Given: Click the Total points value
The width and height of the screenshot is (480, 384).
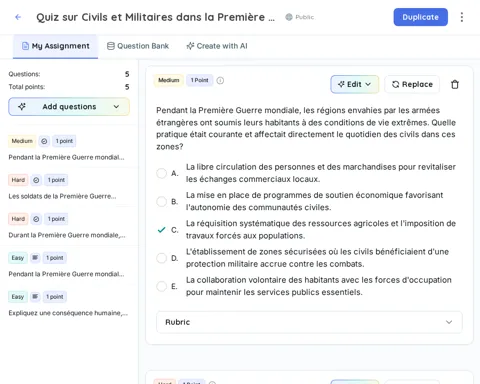Looking at the screenshot, I should [127, 87].
